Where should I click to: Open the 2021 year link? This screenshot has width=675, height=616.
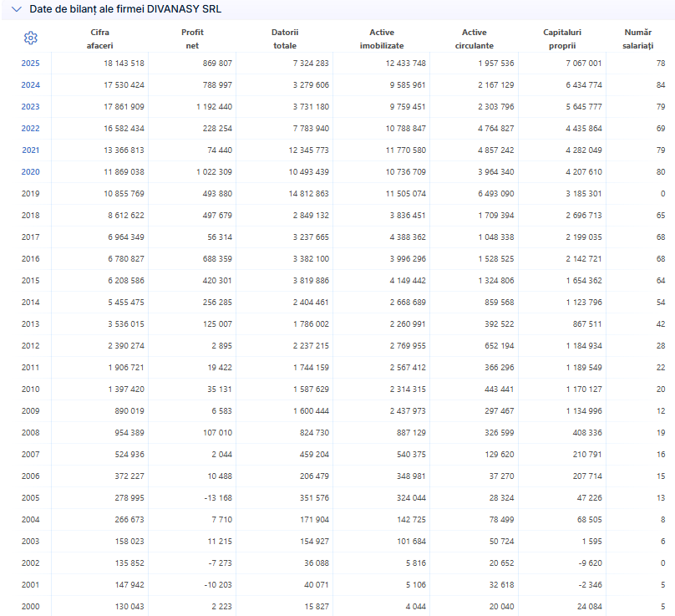(31, 150)
